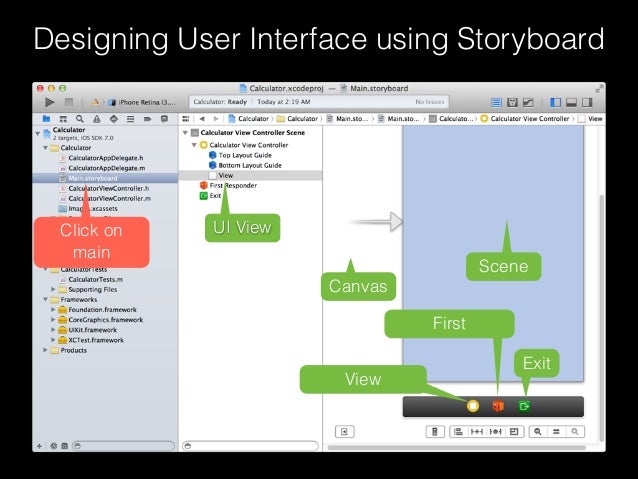Toggle the Navigator pane visibility

pos(555,102)
